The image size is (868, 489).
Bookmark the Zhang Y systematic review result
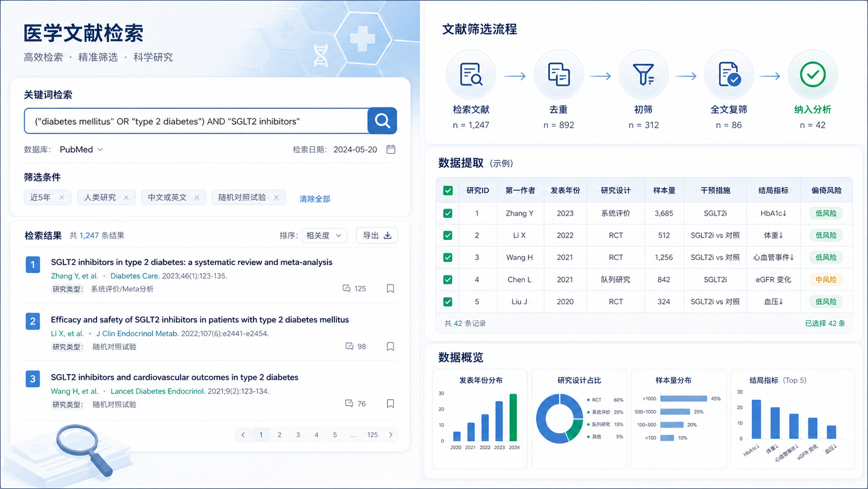pyautogui.click(x=390, y=288)
